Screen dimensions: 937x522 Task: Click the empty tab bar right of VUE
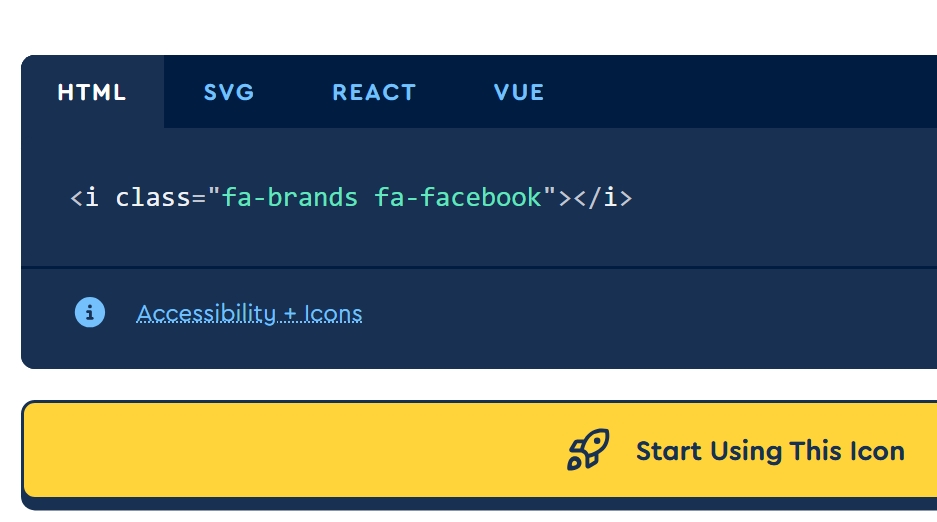click(x=750, y=93)
